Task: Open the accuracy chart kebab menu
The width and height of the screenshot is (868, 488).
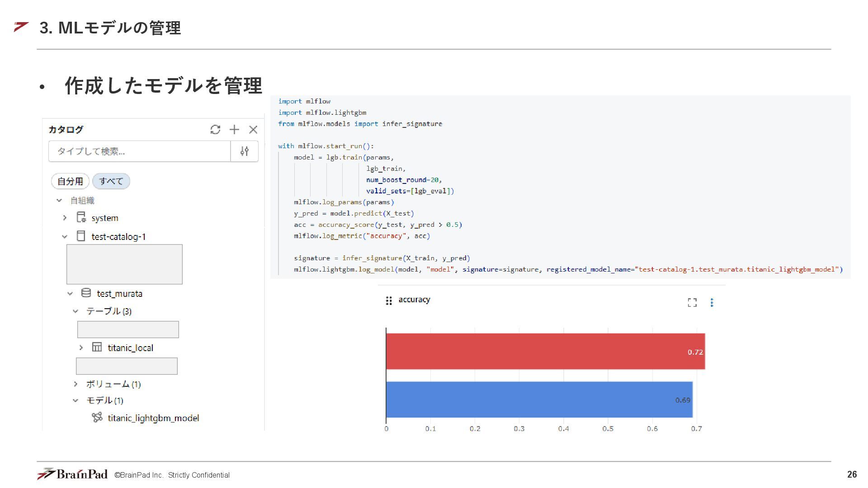Action: [x=712, y=302]
